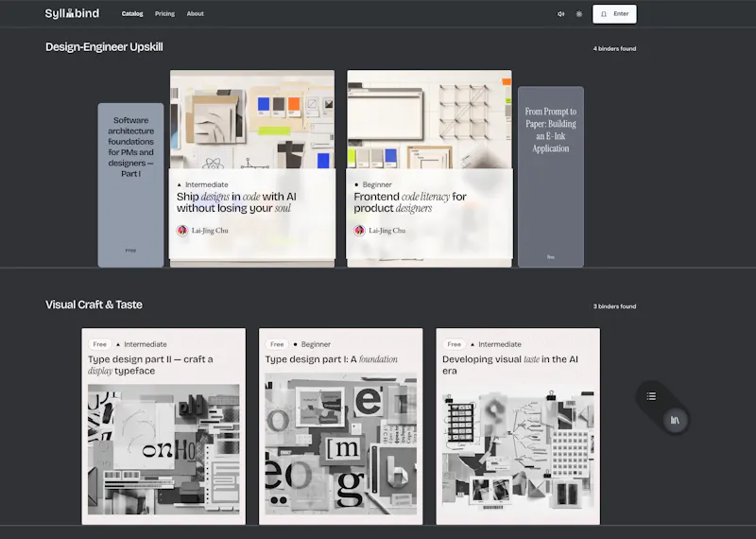The image size is (756, 539).
Task: Click 'Visual Craft & Taste' heading
Action: point(94,304)
